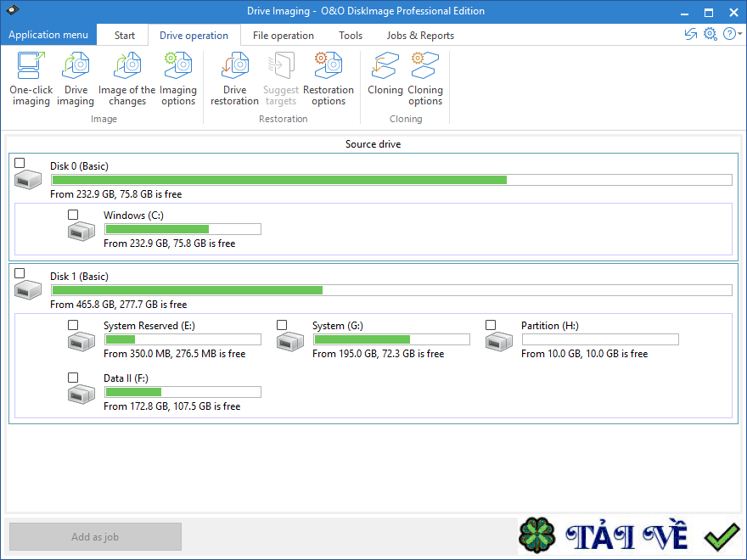Click the Source drive heading
The width and height of the screenshot is (747, 560).
[x=373, y=144]
